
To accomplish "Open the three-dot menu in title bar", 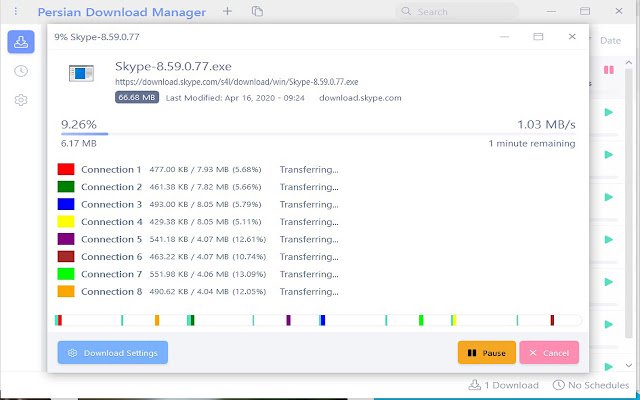I will (x=16, y=11).
